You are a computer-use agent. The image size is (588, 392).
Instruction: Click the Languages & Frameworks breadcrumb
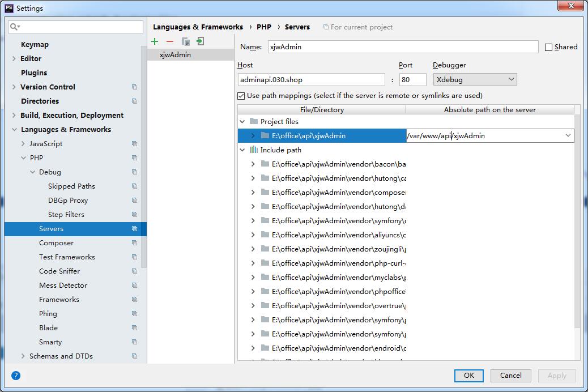tap(198, 27)
